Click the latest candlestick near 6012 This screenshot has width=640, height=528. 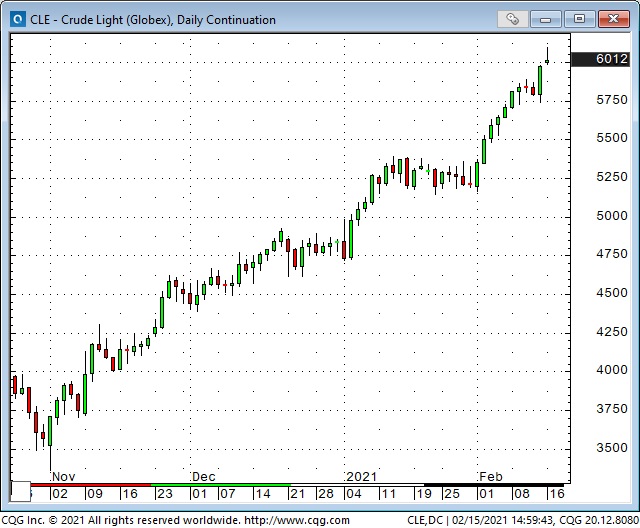click(x=547, y=61)
